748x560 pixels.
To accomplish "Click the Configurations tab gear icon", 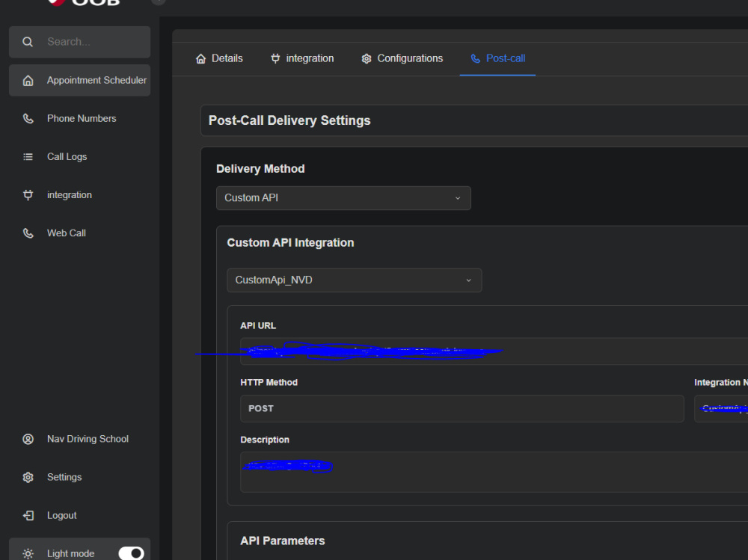I will coord(367,58).
